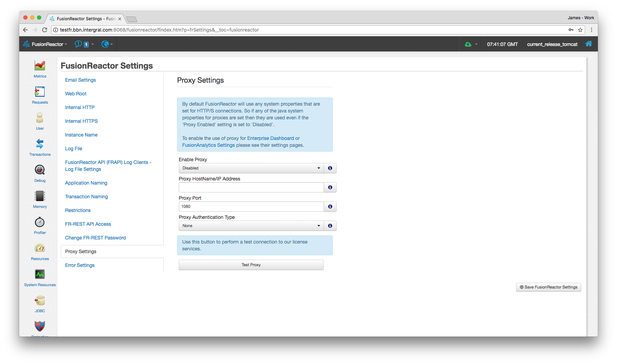Close the FusionReactor Settings browser tab
The image size is (617, 364).
[120, 19]
